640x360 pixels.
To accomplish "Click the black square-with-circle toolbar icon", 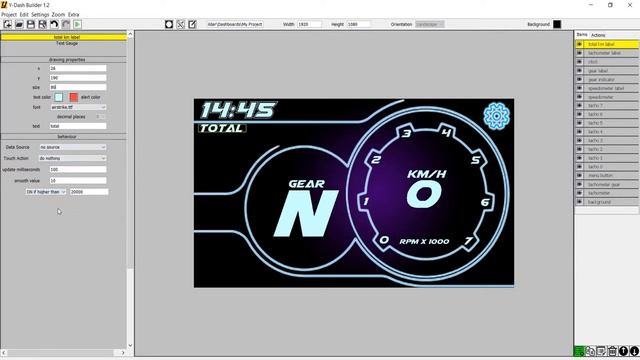I will click(169, 24).
